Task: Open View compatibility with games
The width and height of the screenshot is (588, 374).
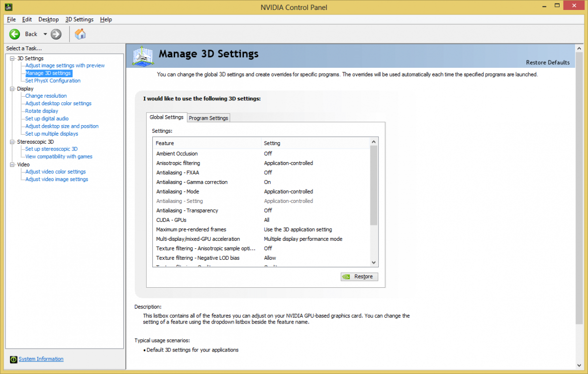Action: tap(58, 157)
